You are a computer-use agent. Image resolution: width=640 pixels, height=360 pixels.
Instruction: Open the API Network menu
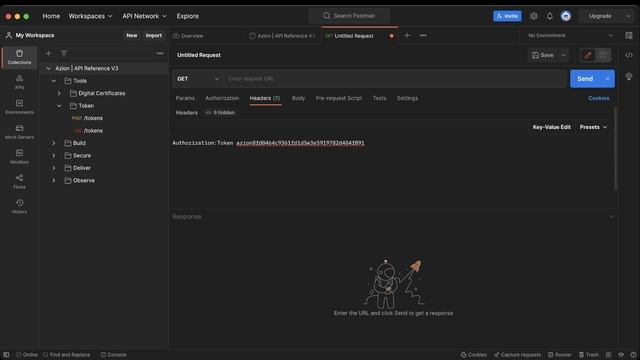(x=144, y=16)
